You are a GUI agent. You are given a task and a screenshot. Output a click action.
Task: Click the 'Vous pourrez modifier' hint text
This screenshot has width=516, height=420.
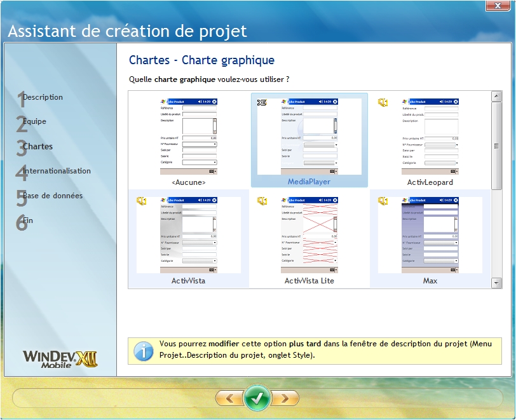click(325, 349)
